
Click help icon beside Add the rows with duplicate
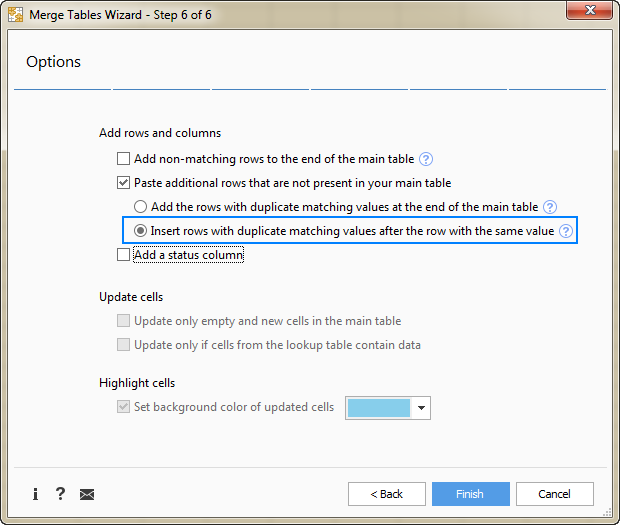tap(549, 207)
